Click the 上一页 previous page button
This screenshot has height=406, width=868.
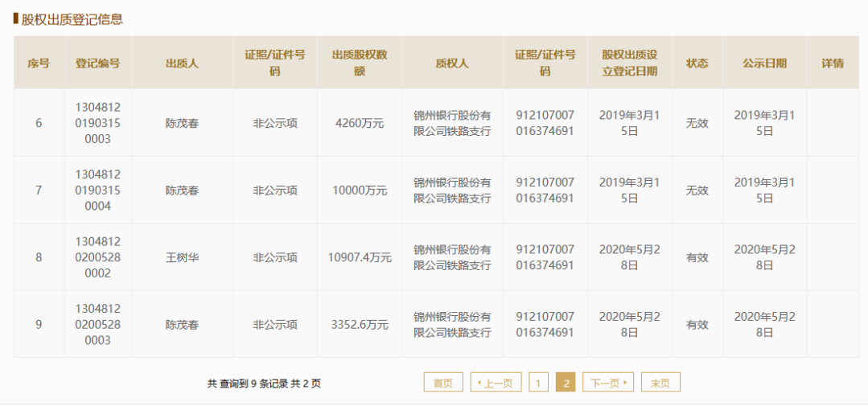pos(496,382)
